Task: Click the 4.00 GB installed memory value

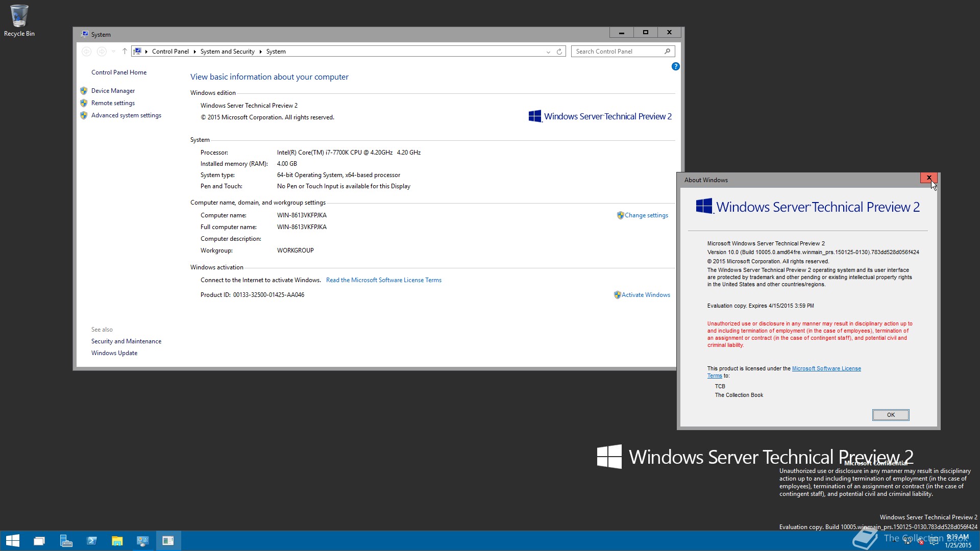Action: pos(287,164)
